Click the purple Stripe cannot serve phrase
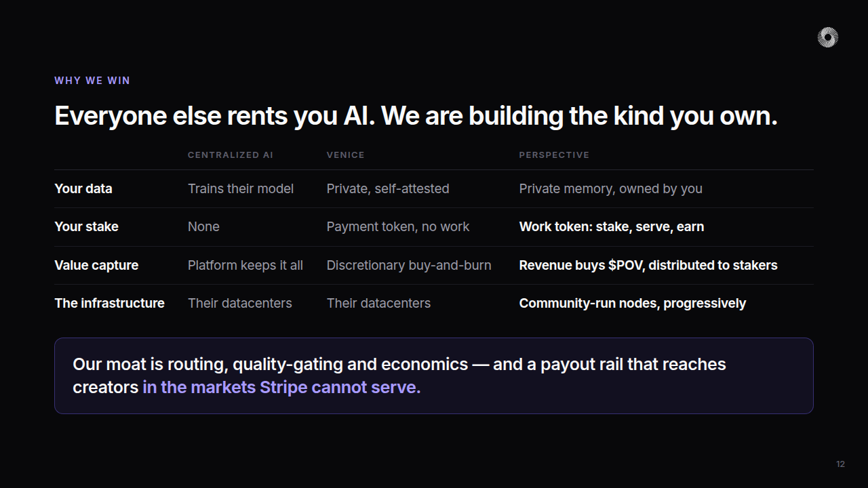The width and height of the screenshot is (868, 488). click(281, 388)
